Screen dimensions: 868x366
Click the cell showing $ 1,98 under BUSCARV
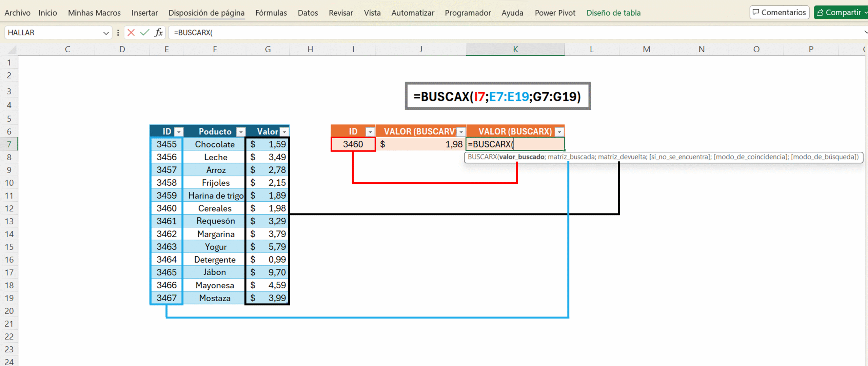point(420,144)
